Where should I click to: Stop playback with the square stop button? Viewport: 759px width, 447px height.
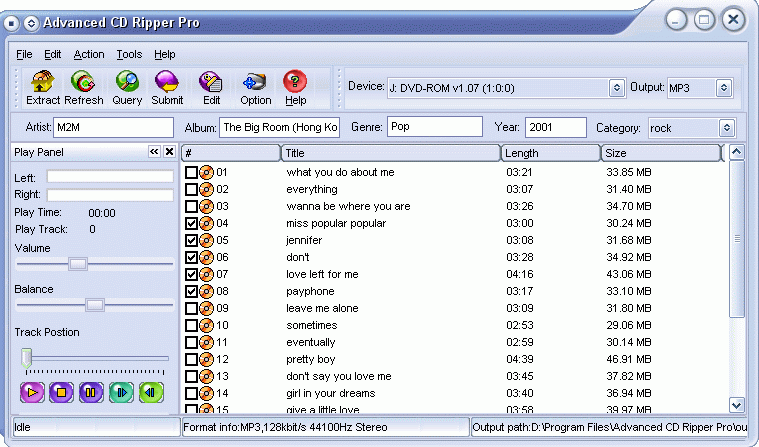pyautogui.click(x=61, y=392)
